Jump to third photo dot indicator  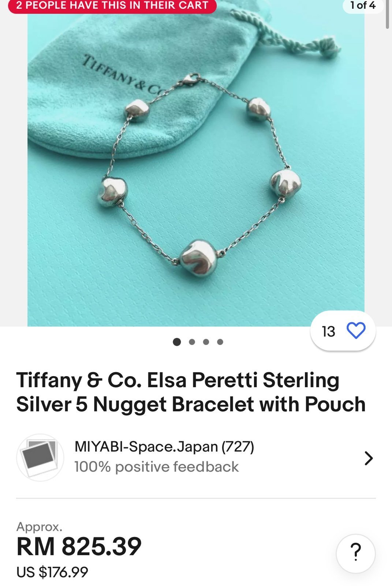[206, 342]
